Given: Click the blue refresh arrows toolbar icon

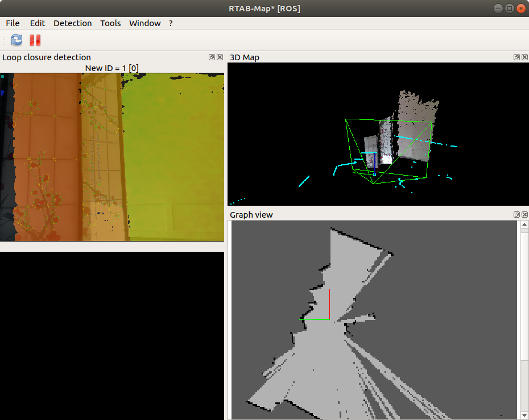Looking at the screenshot, I should 16,40.
